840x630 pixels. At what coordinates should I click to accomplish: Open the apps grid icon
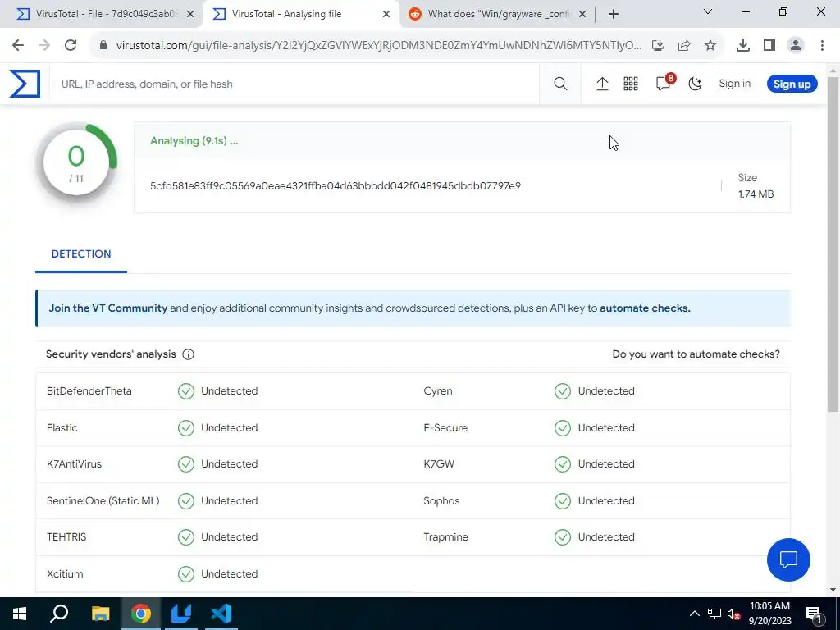[631, 84]
